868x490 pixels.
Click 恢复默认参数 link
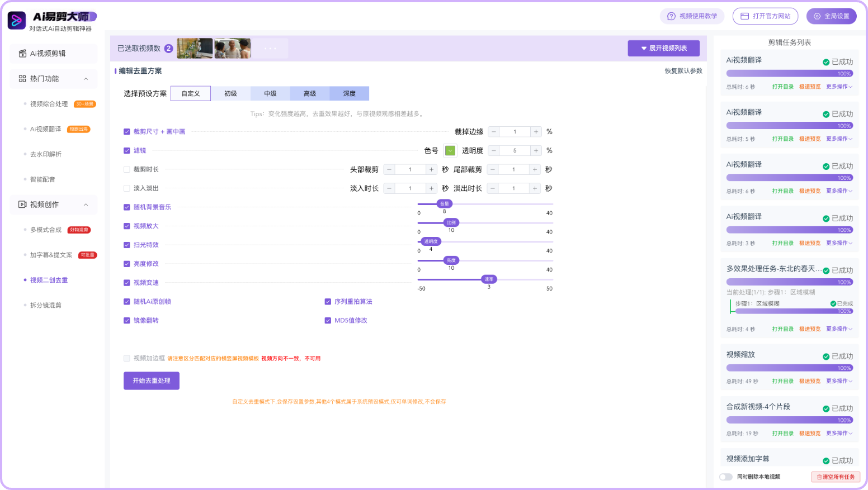point(683,71)
